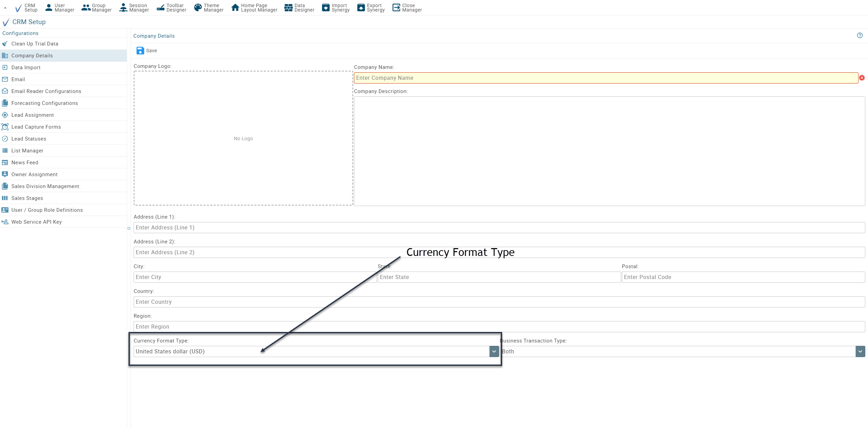The width and height of the screenshot is (868, 428).
Task: Click the List Manager icon
Action: [x=5, y=150]
